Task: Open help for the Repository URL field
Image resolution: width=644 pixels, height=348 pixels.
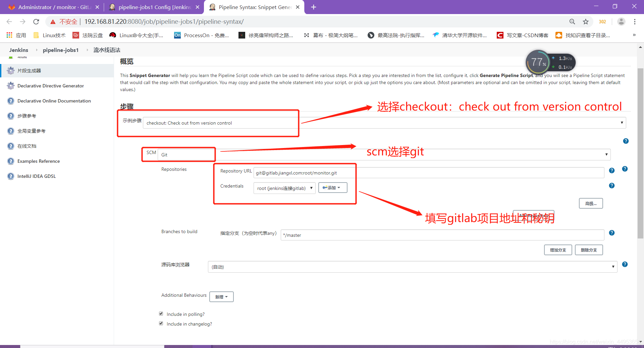Action: point(612,170)
